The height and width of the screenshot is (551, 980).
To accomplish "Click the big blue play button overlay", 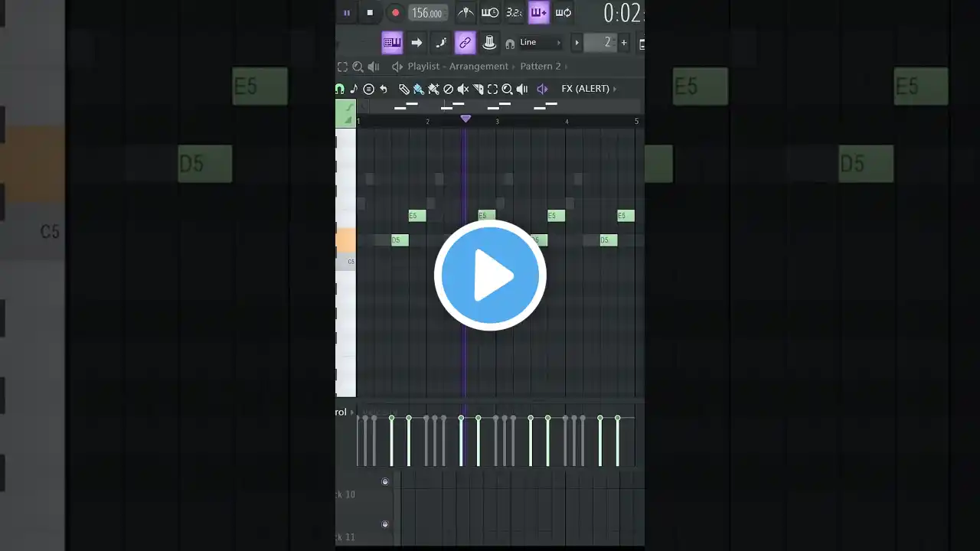I will [x=490, y=275].
